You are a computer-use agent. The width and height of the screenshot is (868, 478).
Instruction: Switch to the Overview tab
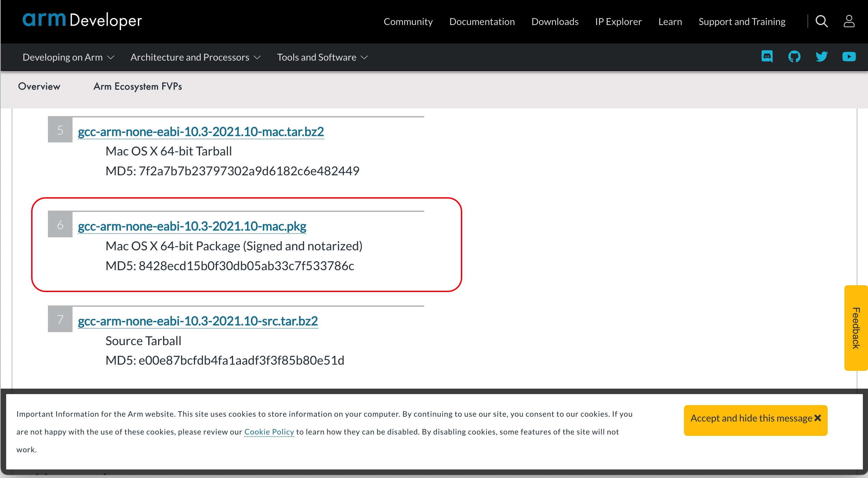click(39, 86)
